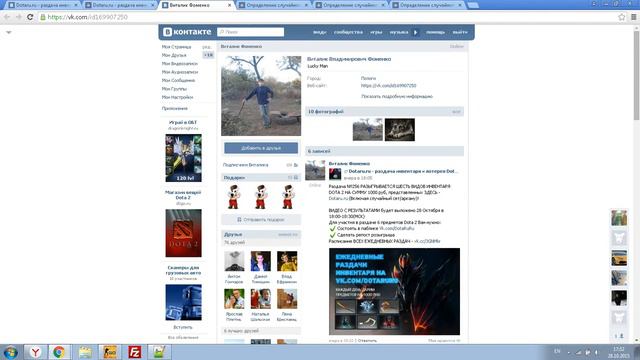The width and height of the screenshot is (640, 360).
Task: Click the browser back arrow
Action: tap(7, 17)
